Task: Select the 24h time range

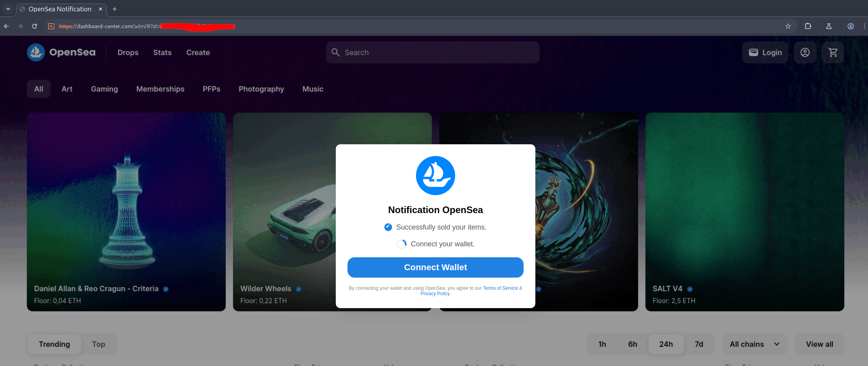Action: (666, 344)
